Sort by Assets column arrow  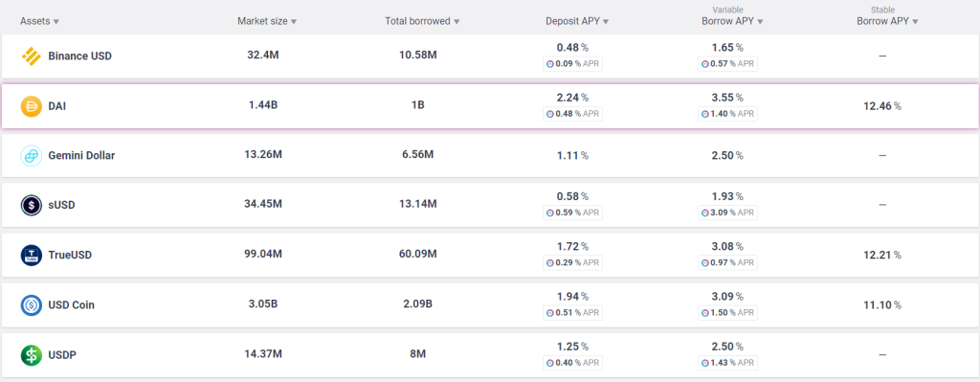click(x=56, y=22)
